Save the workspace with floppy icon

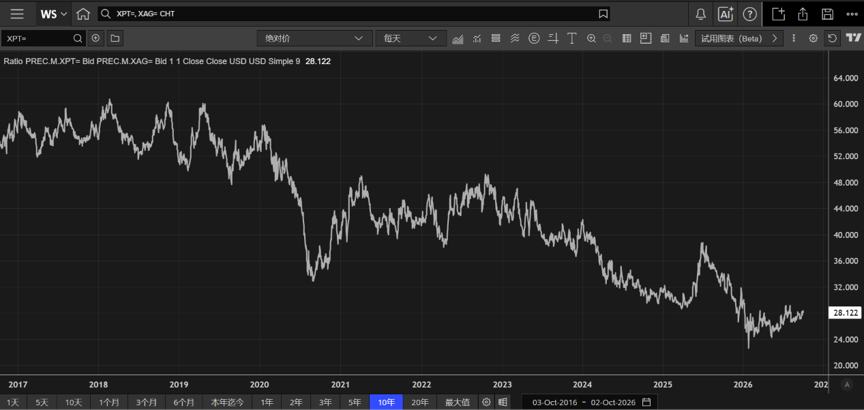(x=827, y=14)
